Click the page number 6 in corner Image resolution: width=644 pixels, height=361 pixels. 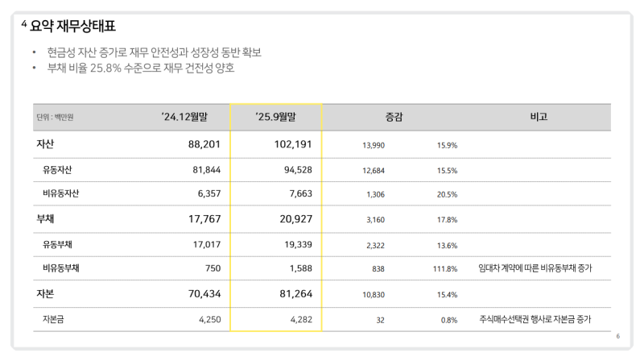[617, 336]
